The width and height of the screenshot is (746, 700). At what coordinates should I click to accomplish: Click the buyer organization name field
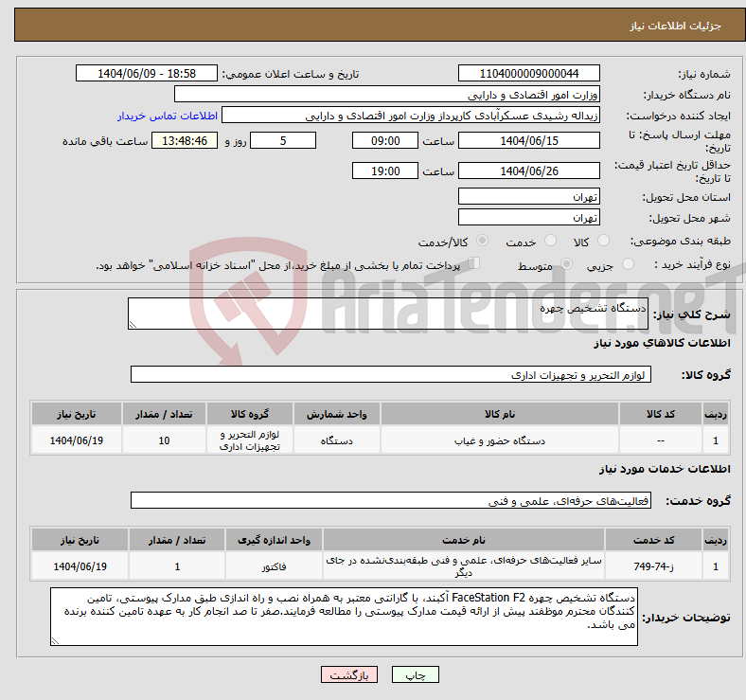387,95
